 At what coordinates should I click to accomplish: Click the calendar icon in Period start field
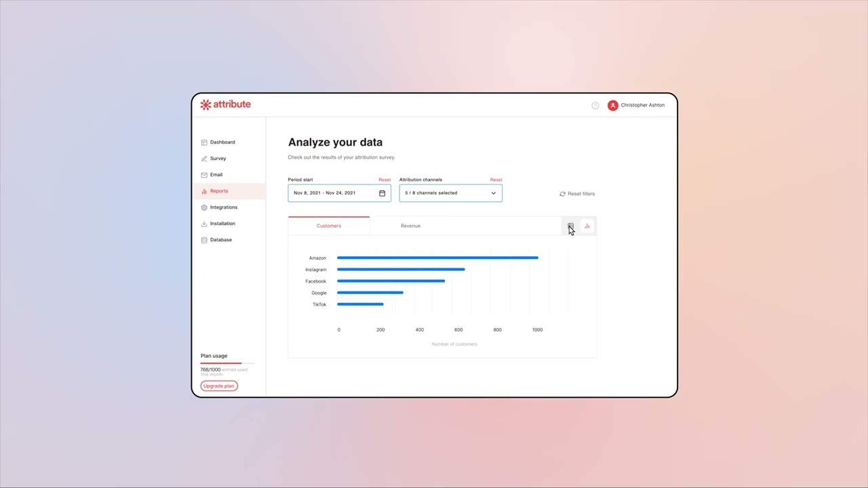click(382, 192)
